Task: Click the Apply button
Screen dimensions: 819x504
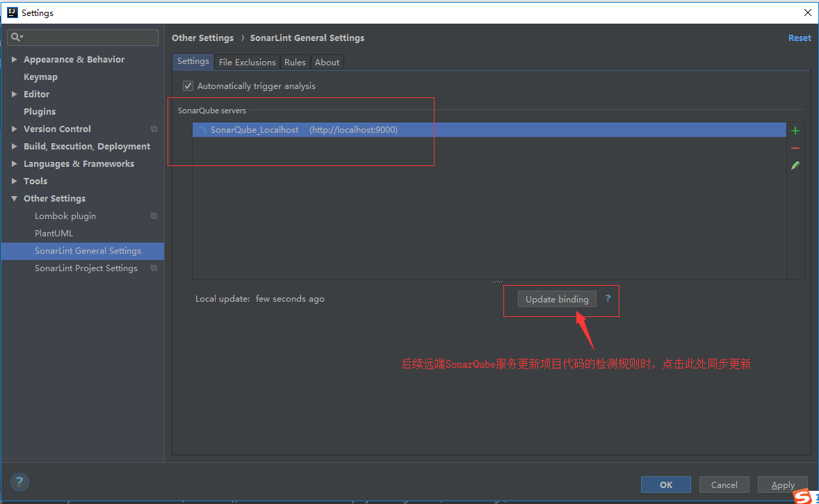Action: (782, 485)
